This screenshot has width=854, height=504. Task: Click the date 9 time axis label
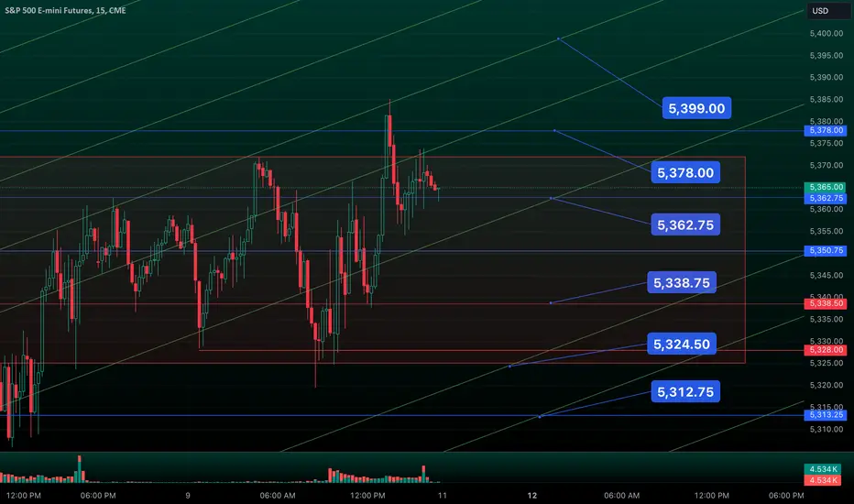pyautogui.click(x=188, y=496)
